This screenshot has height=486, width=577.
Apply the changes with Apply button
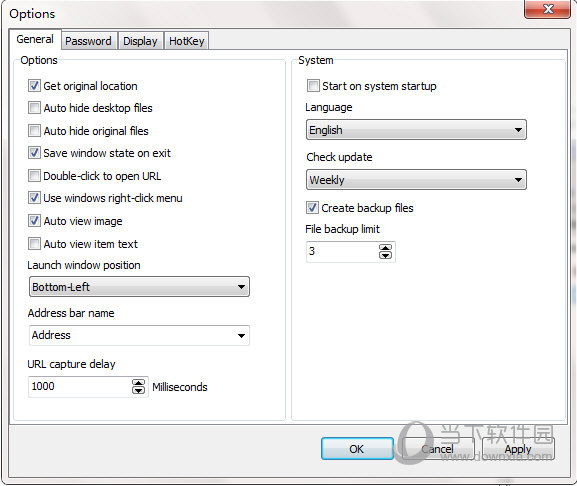[518, 449]
